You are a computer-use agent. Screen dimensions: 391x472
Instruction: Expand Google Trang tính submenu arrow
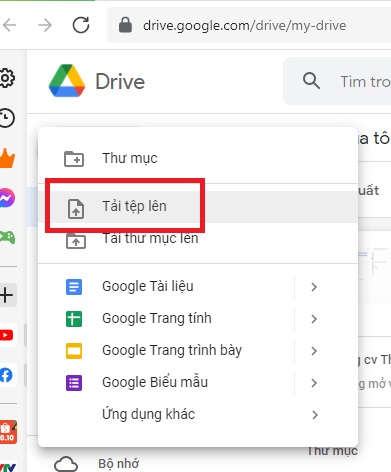(x=314, y=319)
